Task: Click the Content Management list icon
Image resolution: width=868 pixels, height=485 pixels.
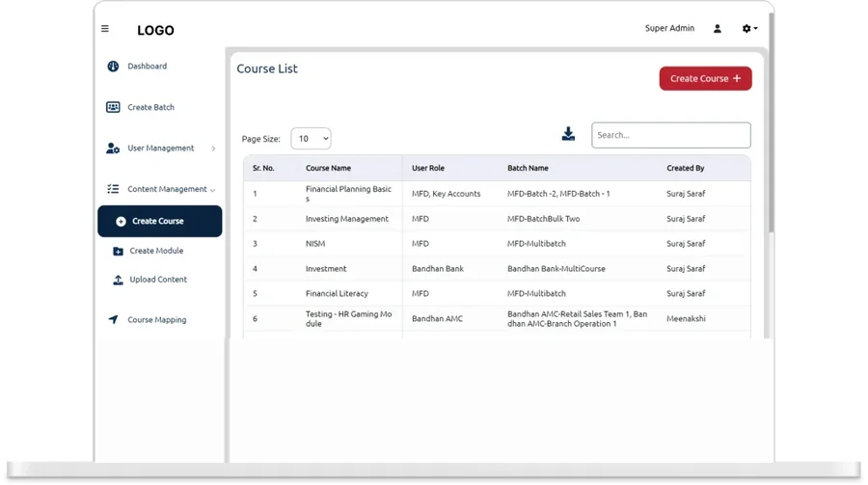Action: click(x=113, y=189)
